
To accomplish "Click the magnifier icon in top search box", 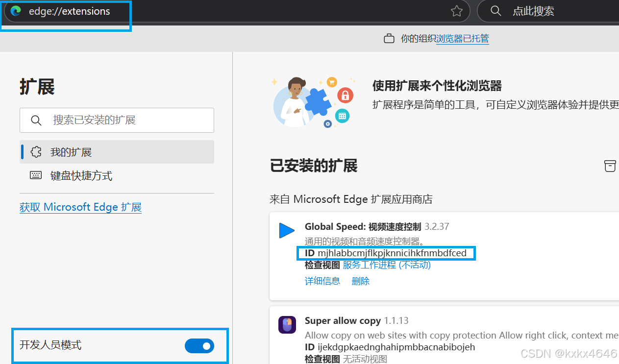I will [x=496, y=11].
